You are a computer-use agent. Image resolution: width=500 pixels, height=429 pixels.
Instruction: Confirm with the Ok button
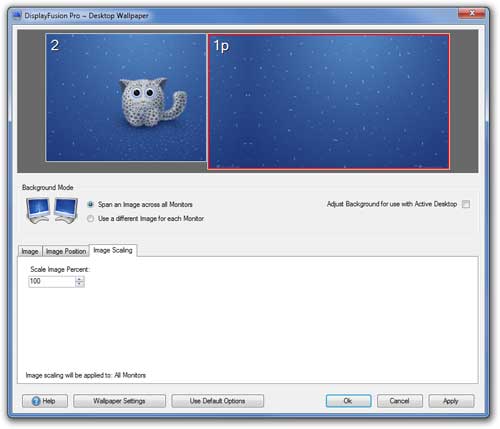[348, 401]
